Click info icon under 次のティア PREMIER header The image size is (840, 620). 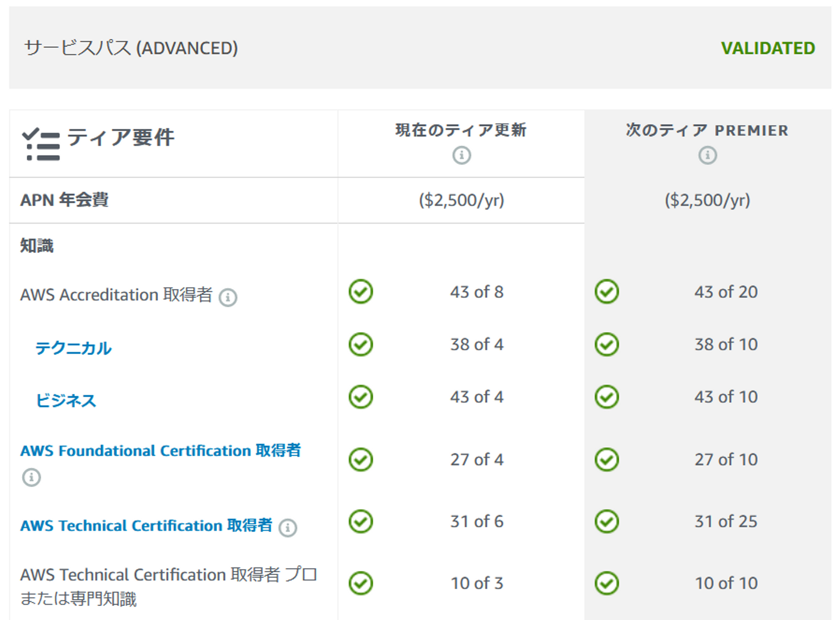click(708, 155)
